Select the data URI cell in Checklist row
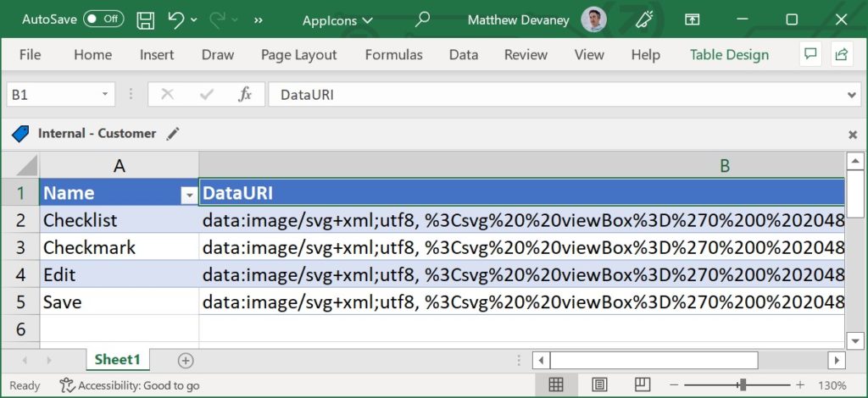 [x=521, y=220]
